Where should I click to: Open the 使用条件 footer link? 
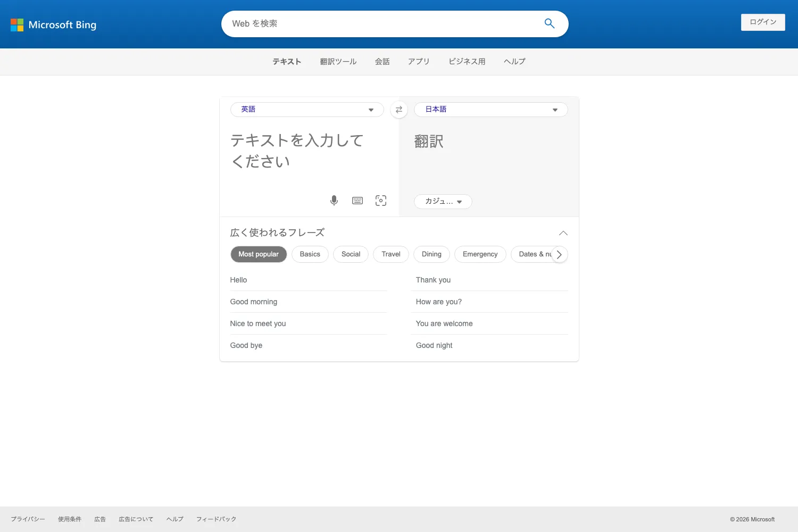click(x=70, y=519)
